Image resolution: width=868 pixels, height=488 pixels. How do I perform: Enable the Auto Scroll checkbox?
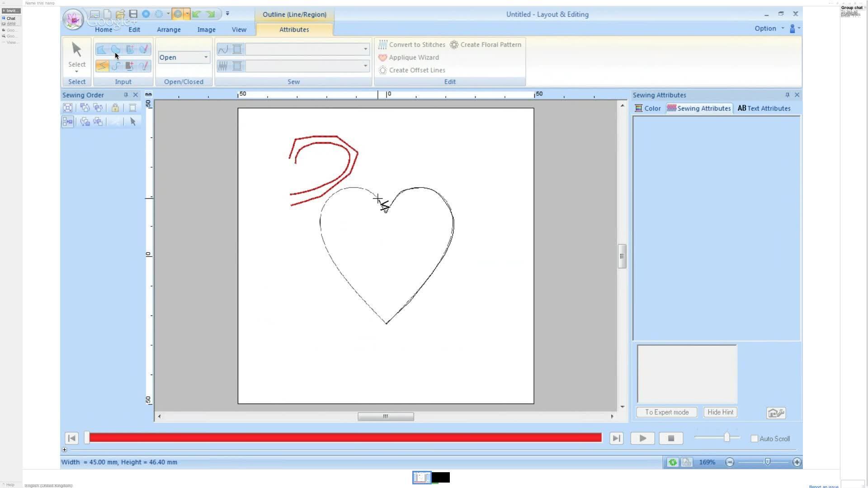point(754,439)
